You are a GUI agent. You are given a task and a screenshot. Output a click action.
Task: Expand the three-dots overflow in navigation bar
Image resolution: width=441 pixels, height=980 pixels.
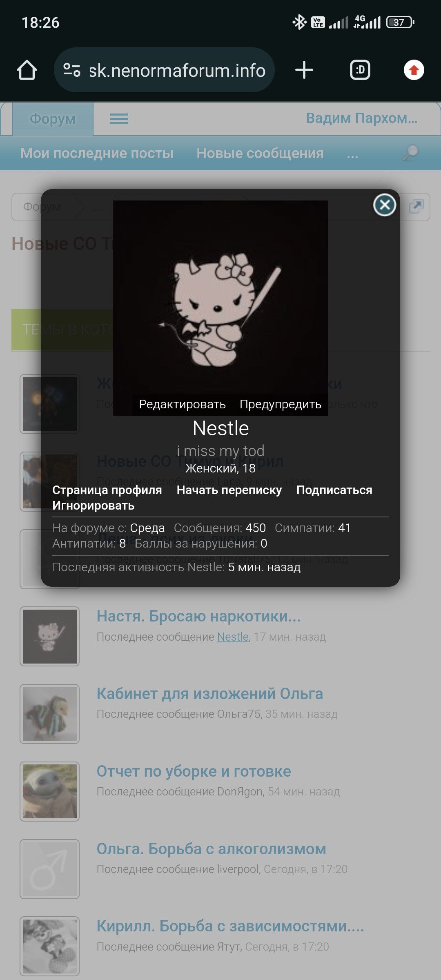pos(352,154)
